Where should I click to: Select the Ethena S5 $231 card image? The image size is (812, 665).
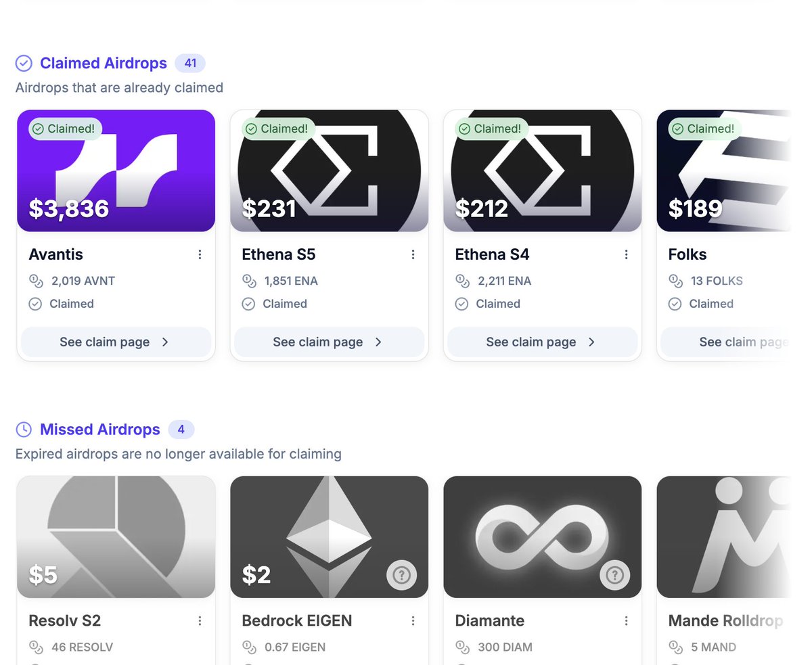[329, 170]
